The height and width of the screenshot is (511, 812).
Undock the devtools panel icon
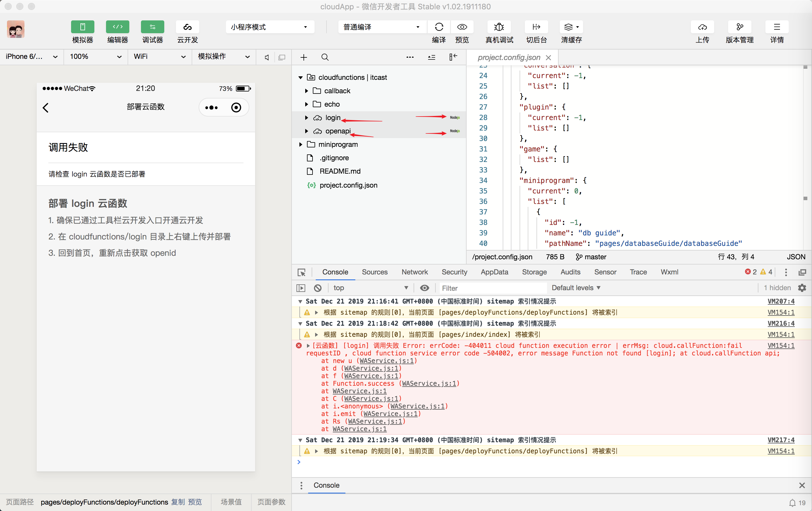pyautogui.click(x=802, y=272)
